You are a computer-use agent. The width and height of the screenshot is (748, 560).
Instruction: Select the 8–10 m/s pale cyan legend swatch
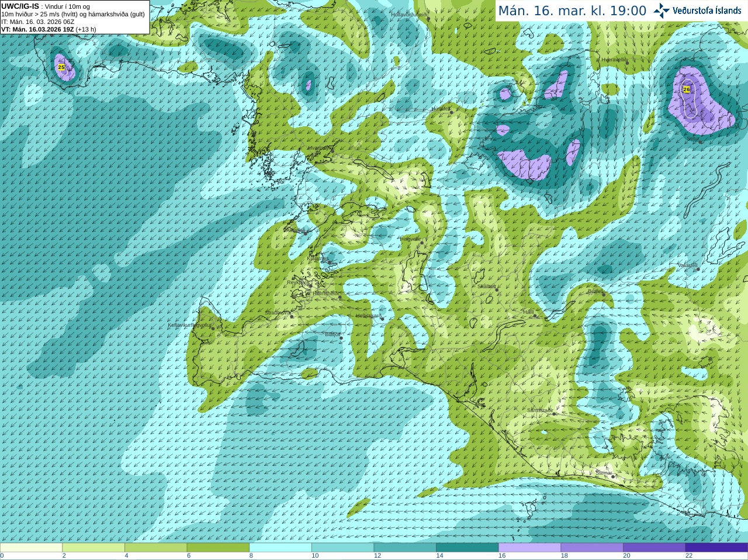(x=280, y=547)
